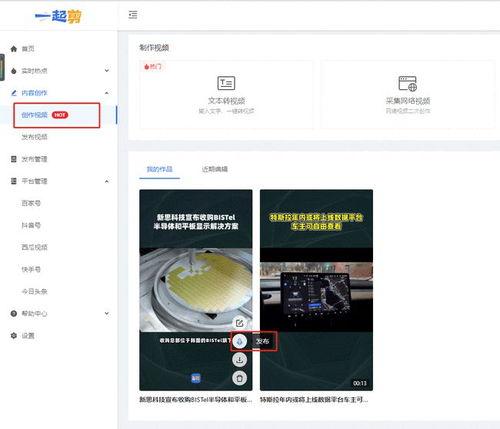Click the download icon on first video
Viewport: 500px width, 429px height.
tap(239, 360)
